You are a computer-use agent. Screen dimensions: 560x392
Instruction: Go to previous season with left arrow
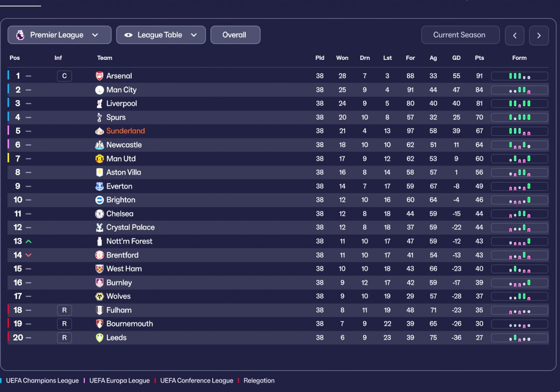(514, 36)
